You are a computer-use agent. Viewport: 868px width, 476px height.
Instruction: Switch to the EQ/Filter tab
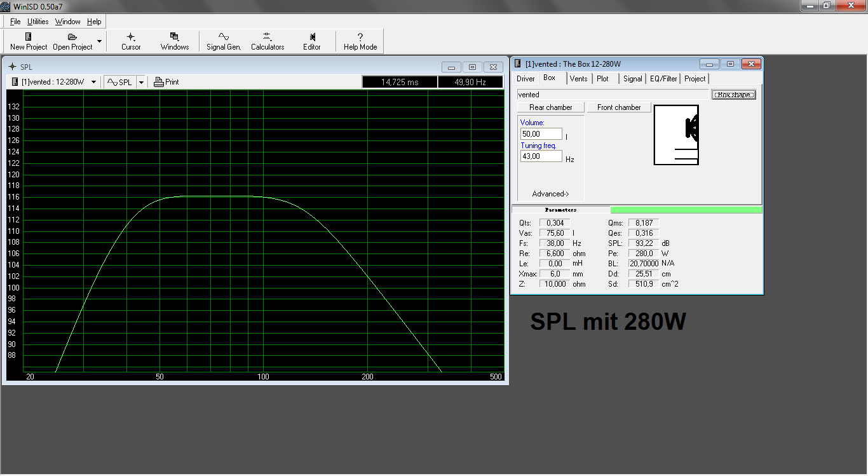pyautogui.click(x=663, y=79)
